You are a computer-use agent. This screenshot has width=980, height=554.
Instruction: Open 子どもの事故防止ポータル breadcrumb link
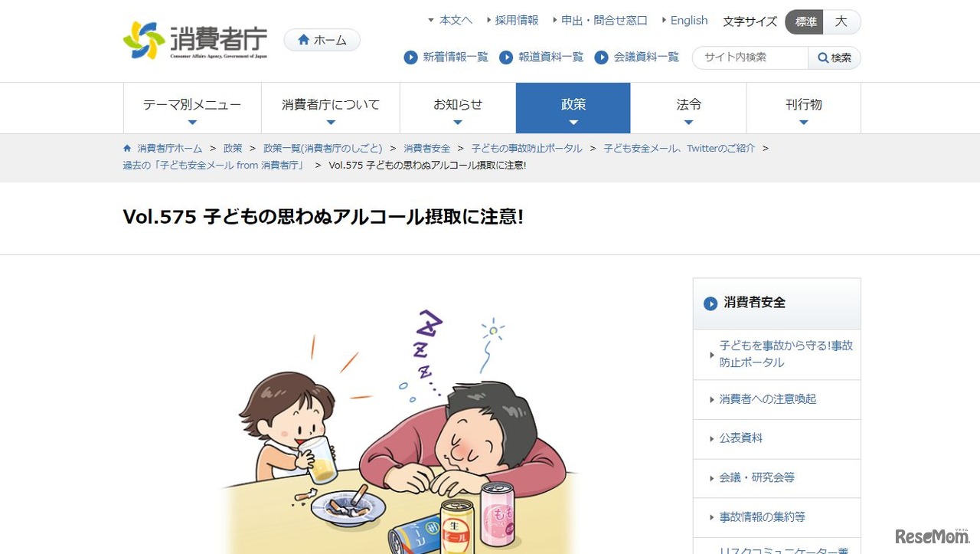pos(527,148)
